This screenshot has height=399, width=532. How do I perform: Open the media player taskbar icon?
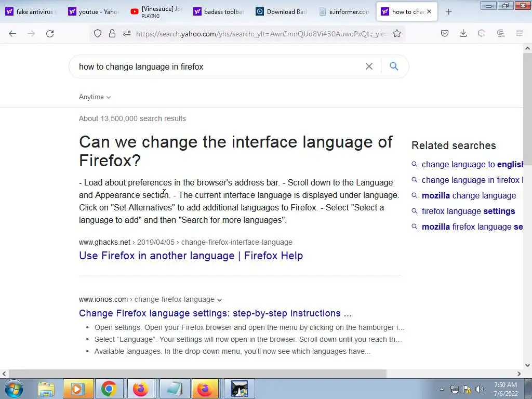tap(78, 389)
